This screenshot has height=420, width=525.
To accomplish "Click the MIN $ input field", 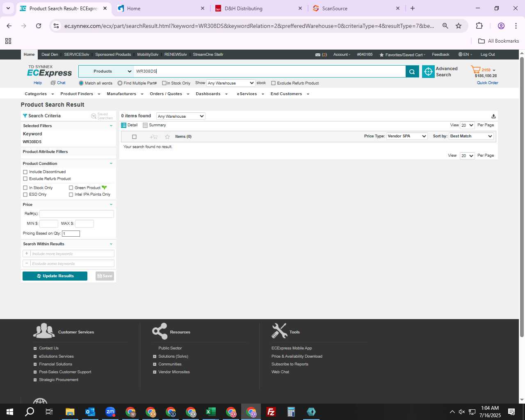I will pyautogui.click(x=48, y=224).
